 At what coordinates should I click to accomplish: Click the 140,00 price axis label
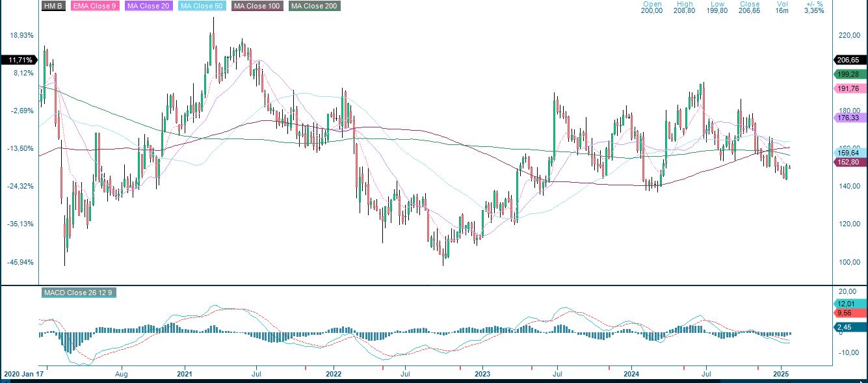click(x=848, y=187)
